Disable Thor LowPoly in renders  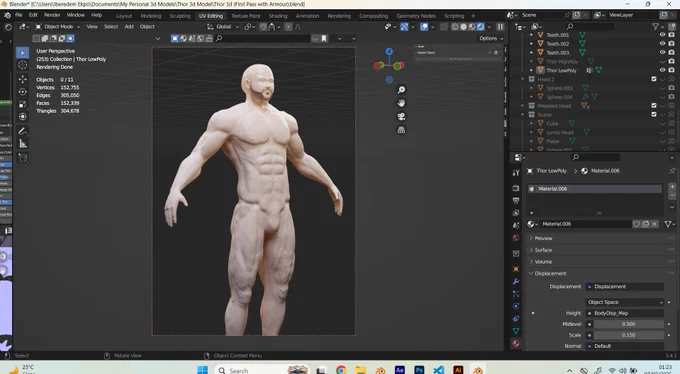click(x=671, y=70)
